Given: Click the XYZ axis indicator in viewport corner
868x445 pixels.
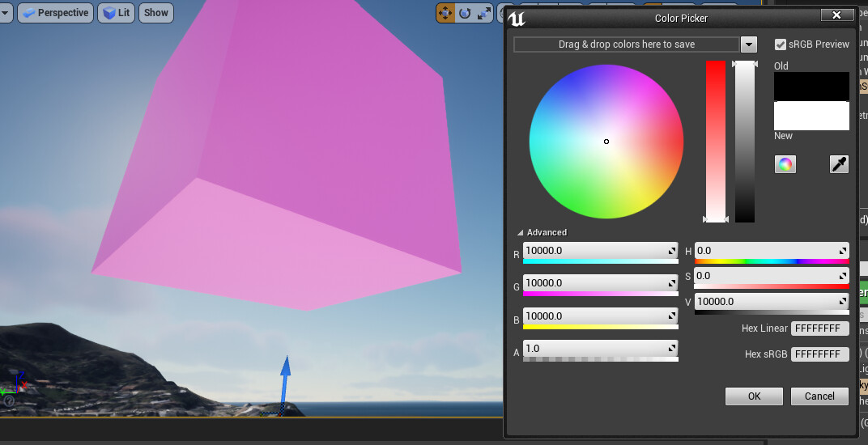Looking at the screenshot, I should click(15, 384).
